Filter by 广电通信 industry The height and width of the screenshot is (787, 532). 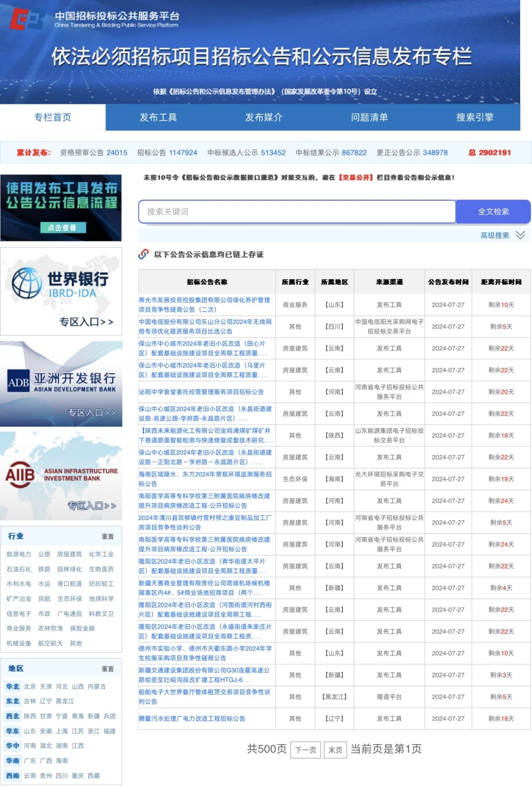[x=69, y=614]
